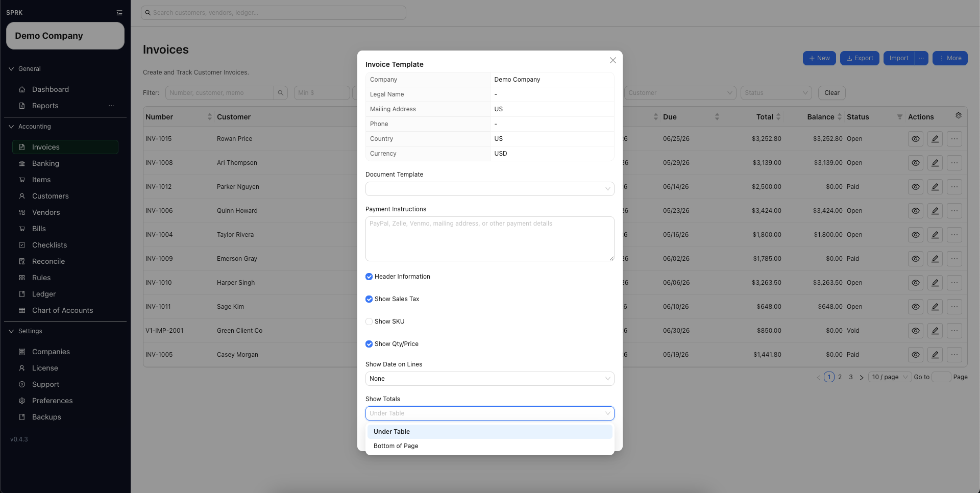This screenshot has width=980, height=493.
Task: Open Import extra options ellipsis
Action: coord(921,58)
